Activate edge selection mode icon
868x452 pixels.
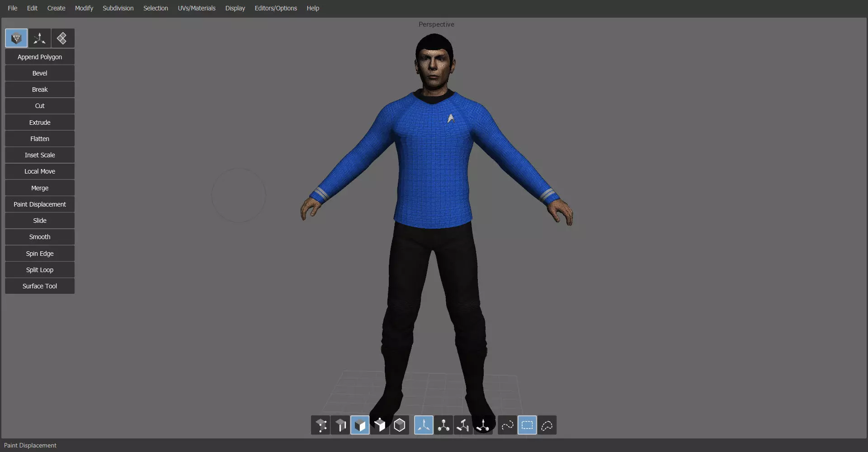[340, 425]
